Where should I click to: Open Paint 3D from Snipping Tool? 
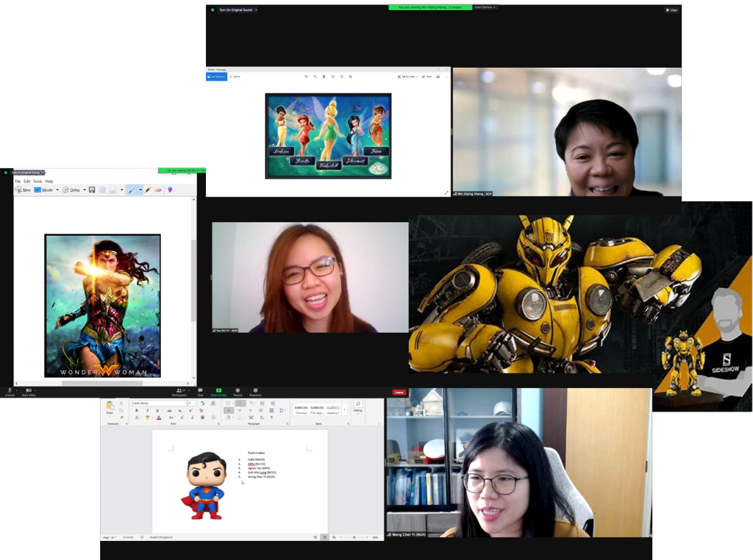170,190
